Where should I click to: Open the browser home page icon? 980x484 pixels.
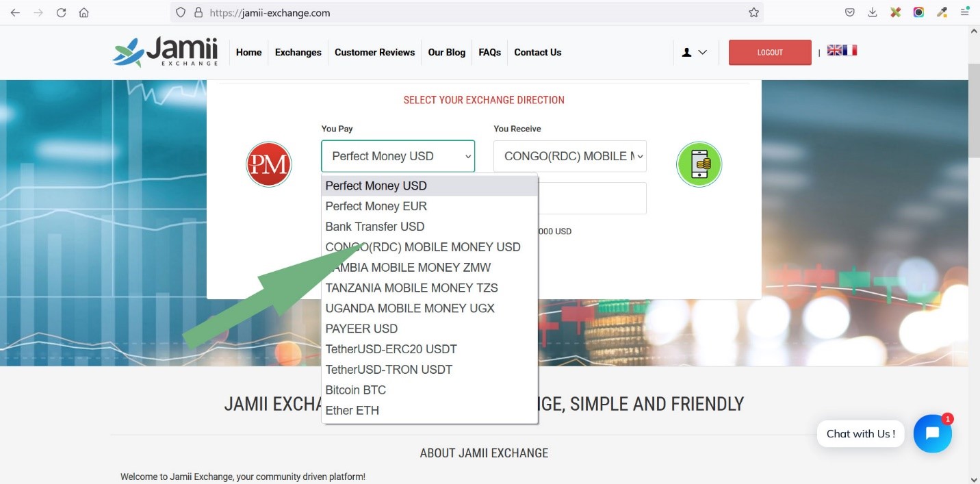click(84, 12)
